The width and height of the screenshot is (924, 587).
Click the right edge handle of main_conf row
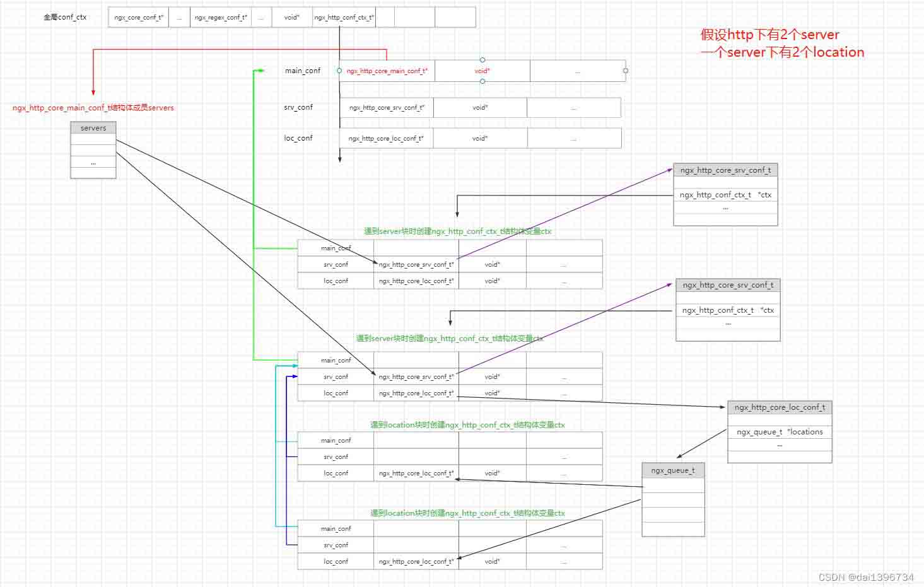[x=626, y=71]
